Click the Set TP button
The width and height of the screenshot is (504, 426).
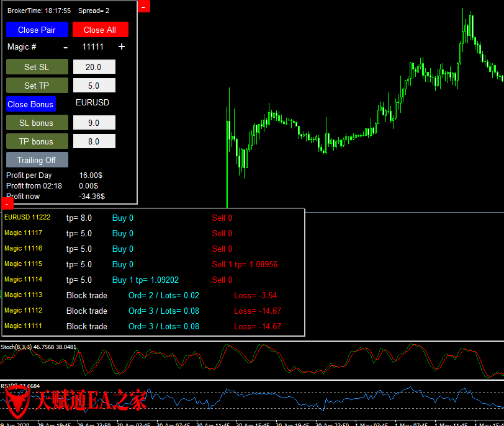pyautogui.click(x=37, y=86)
